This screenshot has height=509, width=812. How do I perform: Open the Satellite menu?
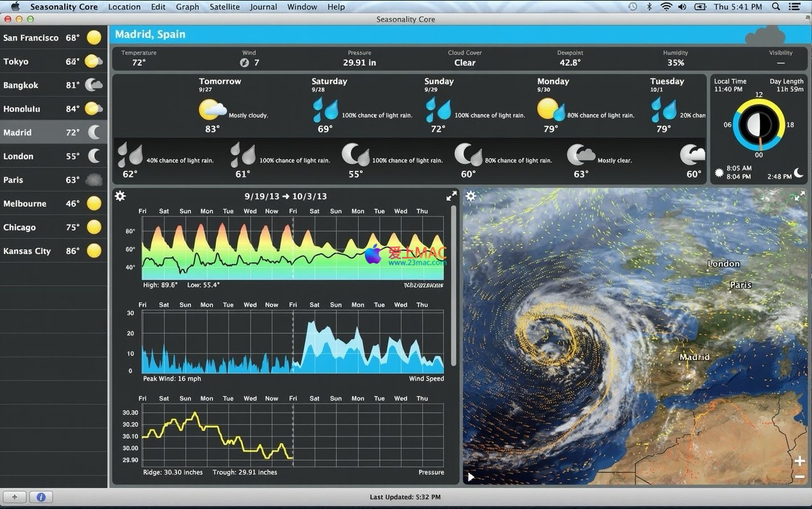click(224, 6)
